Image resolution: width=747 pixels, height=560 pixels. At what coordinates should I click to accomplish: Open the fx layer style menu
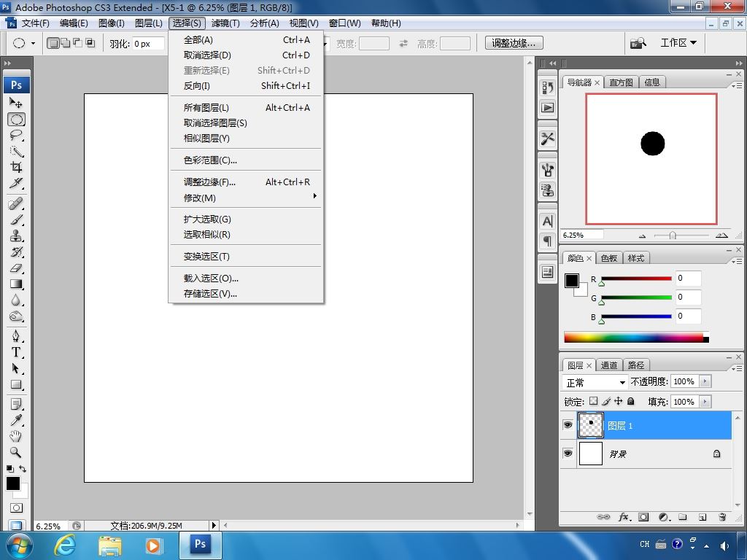(x=624, y=517)
